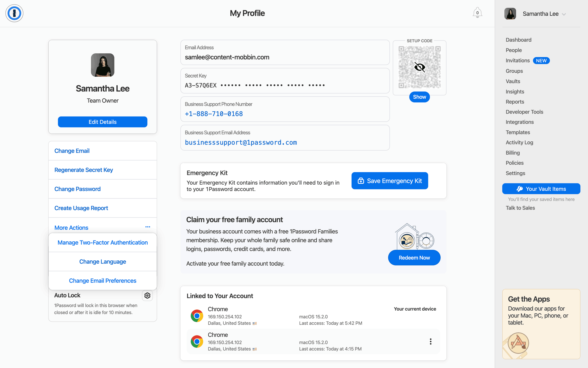
Task: Click the "Team Owner" role text
Action: point(103,101)
